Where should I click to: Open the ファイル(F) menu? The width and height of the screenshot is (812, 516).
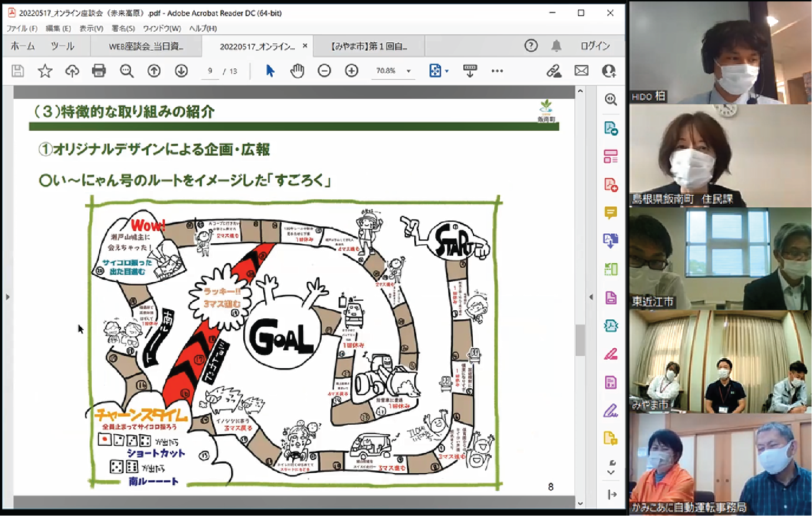tap(21, 29)
